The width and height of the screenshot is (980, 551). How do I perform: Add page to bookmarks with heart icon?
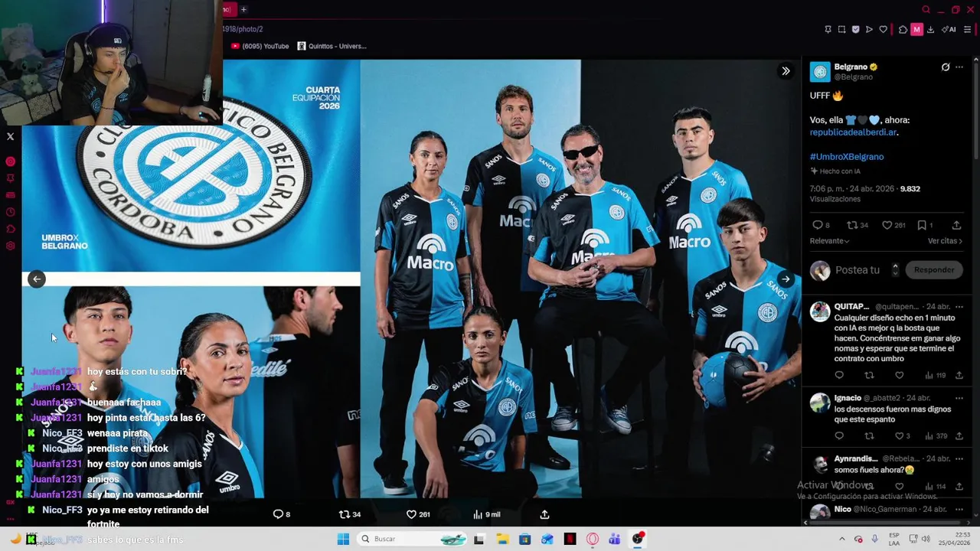(883, 30)
